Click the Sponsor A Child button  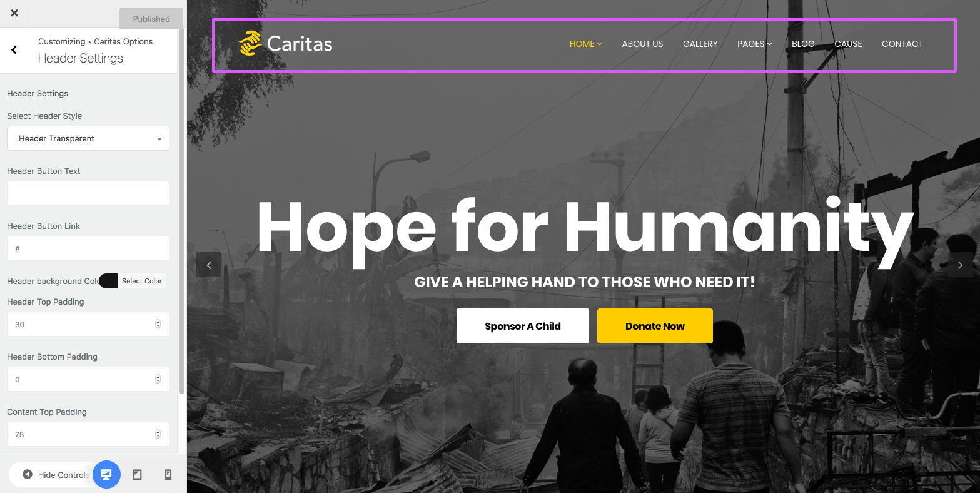point(523,326)
